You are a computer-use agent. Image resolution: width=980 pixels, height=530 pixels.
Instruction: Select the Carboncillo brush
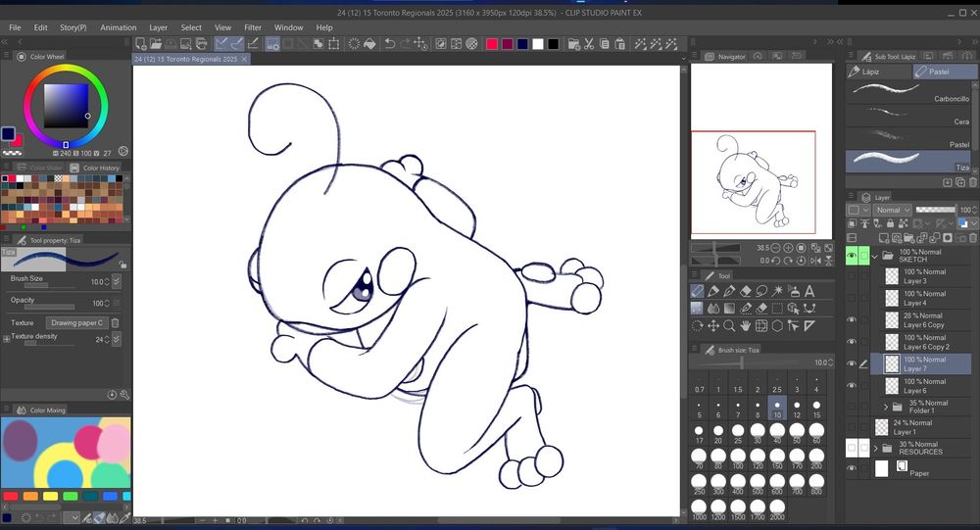(x=909, y=92)
